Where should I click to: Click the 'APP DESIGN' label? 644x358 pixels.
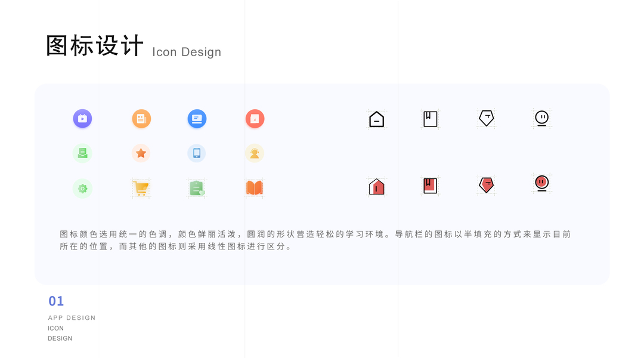pos(72,317)
